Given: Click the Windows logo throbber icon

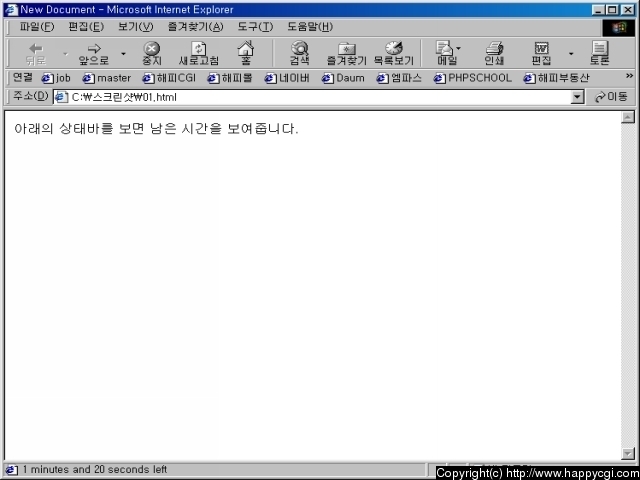Looking at the screenshot, I should pos(619,28).
